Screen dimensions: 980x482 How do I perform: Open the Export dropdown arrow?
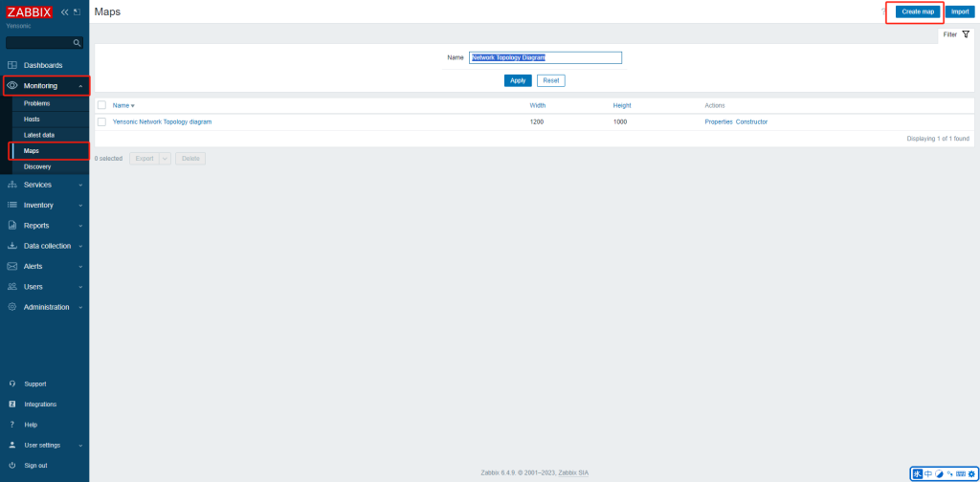pos(165,159)
